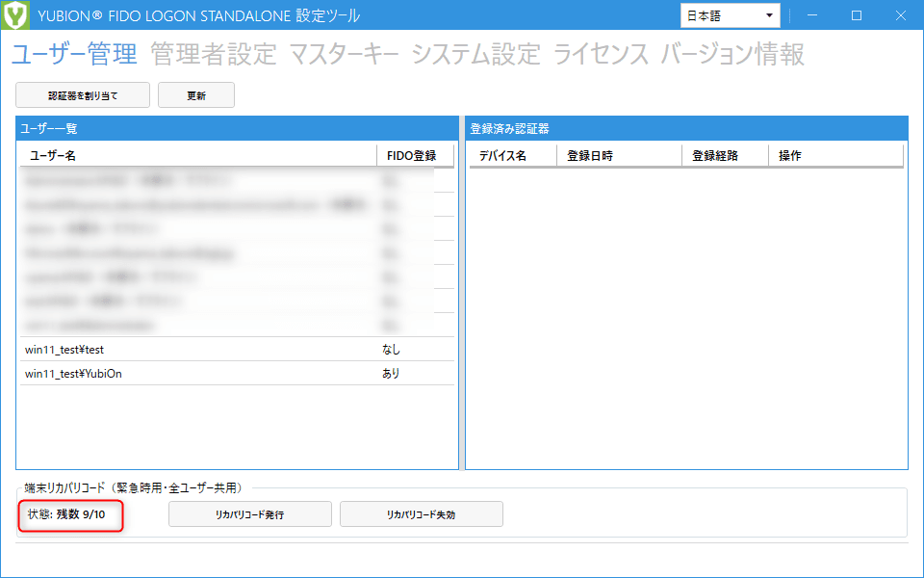
Task: Minimize the settings tool window
Action: coord(812,15)
